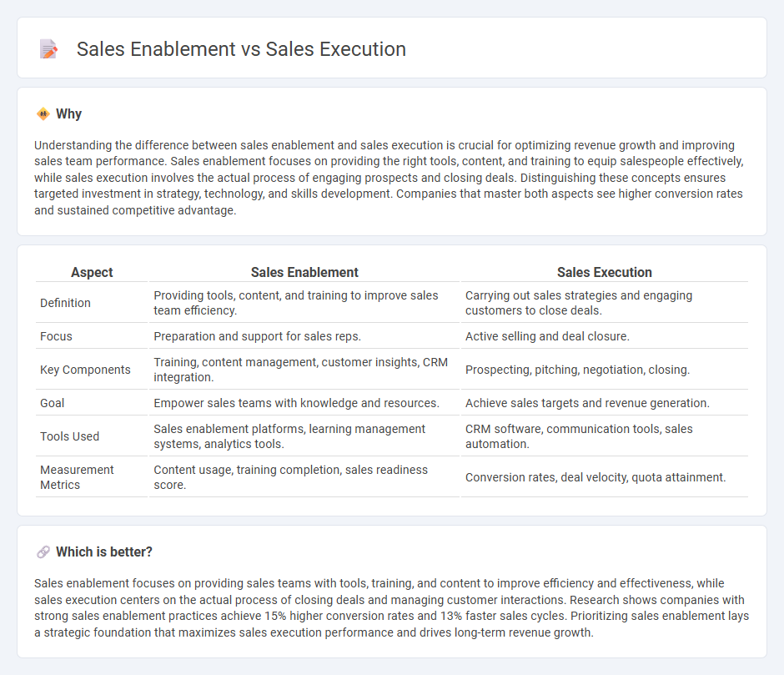Select the Measurement Metrics row label

[x=77, y=477]
